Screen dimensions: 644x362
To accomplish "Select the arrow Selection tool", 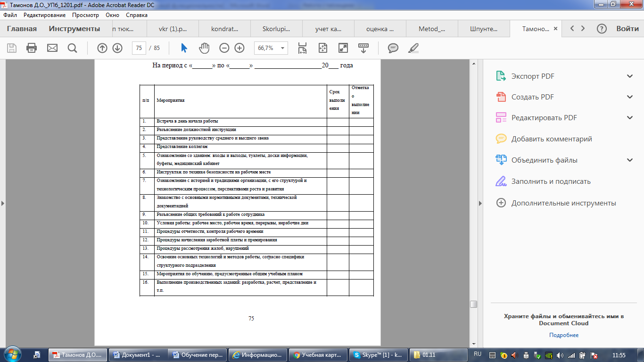I will pos(184,48).
